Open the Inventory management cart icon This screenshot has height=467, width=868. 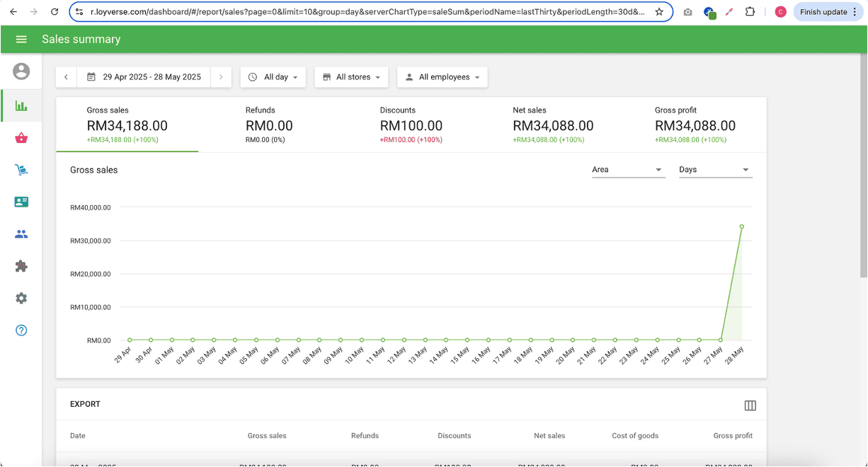point(21,170)
